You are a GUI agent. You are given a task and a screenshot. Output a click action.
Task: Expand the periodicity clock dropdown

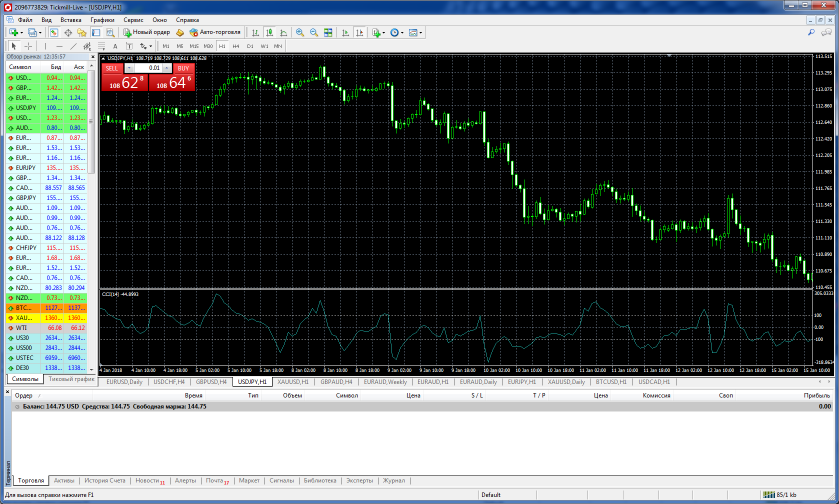(x=402, y=32)
